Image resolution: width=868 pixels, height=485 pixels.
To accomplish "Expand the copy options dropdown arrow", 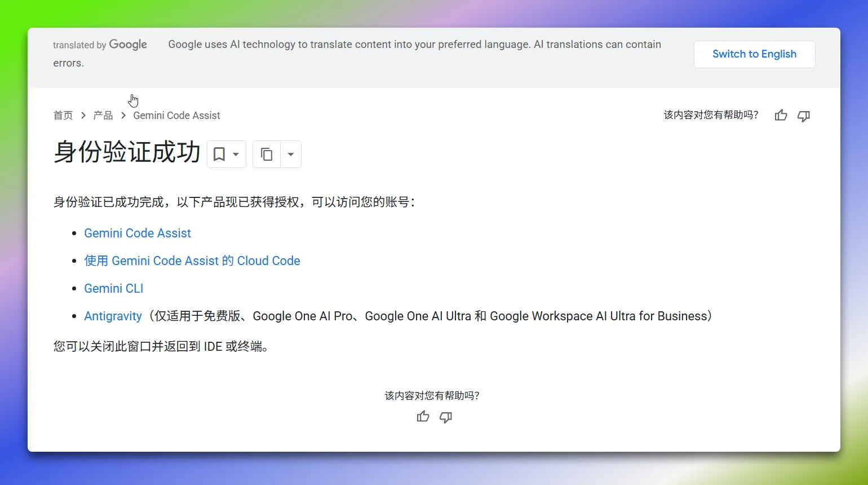I will (x=291, y=154).
